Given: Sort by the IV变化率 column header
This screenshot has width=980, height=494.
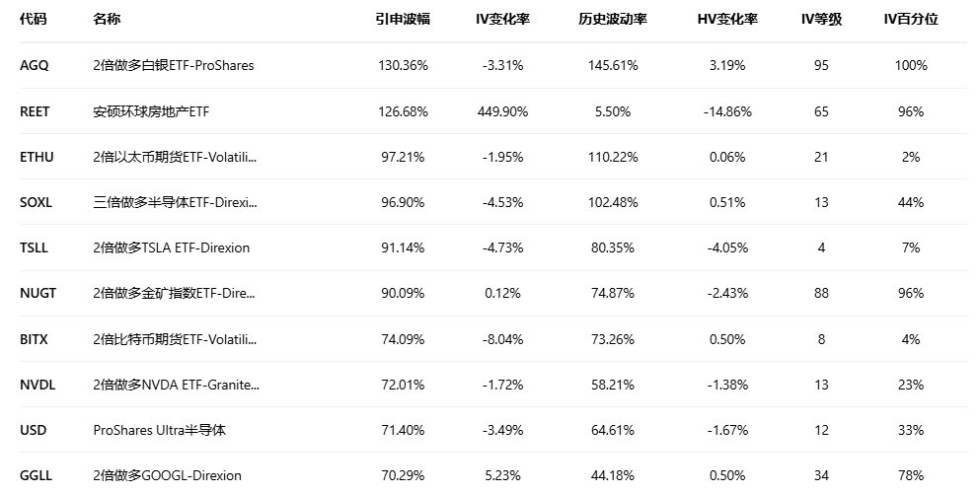Looking at the screenshot, I should (502, 19).
